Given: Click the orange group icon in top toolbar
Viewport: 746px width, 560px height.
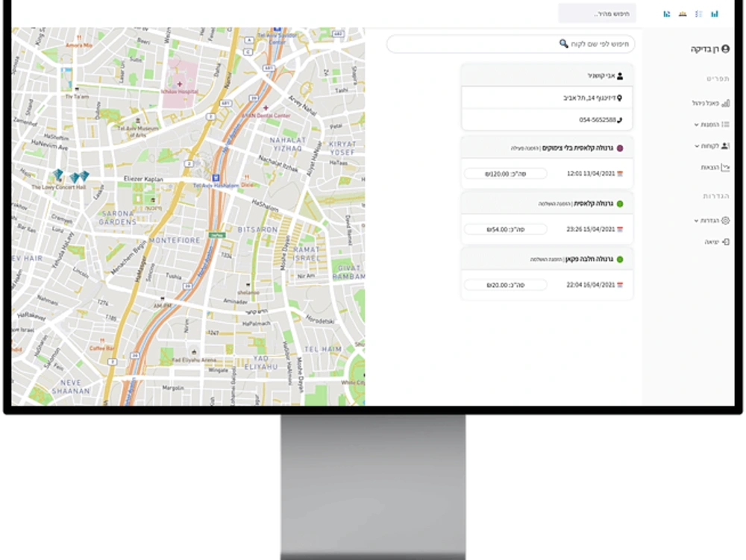Looking at the screenshot, I should (x=683, y=14).
